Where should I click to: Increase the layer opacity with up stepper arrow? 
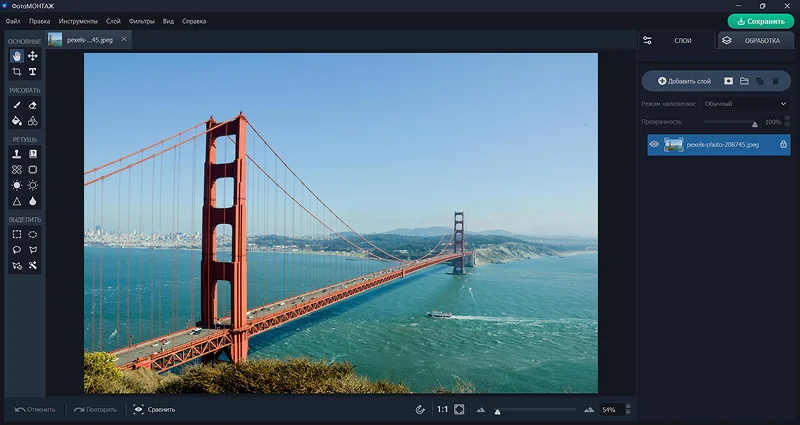[786, 119]
